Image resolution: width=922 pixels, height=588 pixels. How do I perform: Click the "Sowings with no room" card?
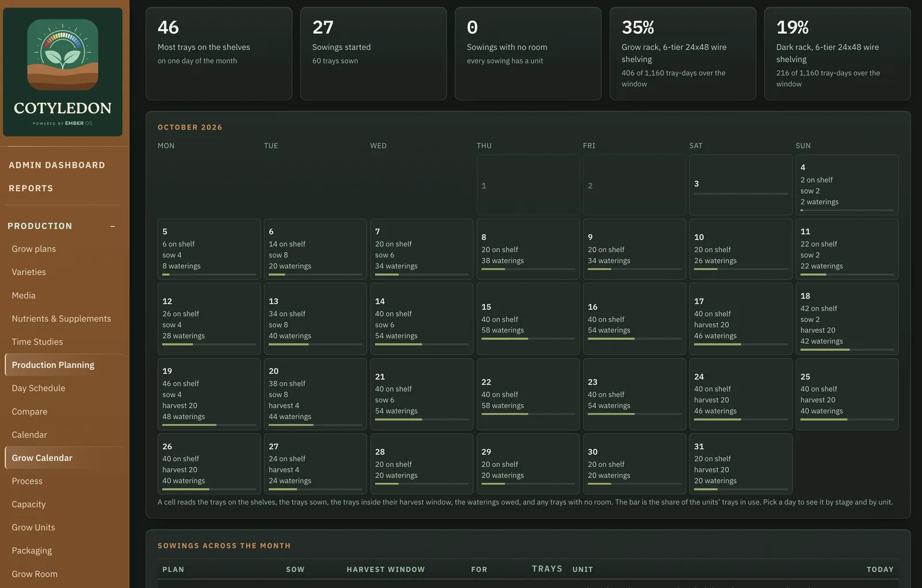click(528, 54)
